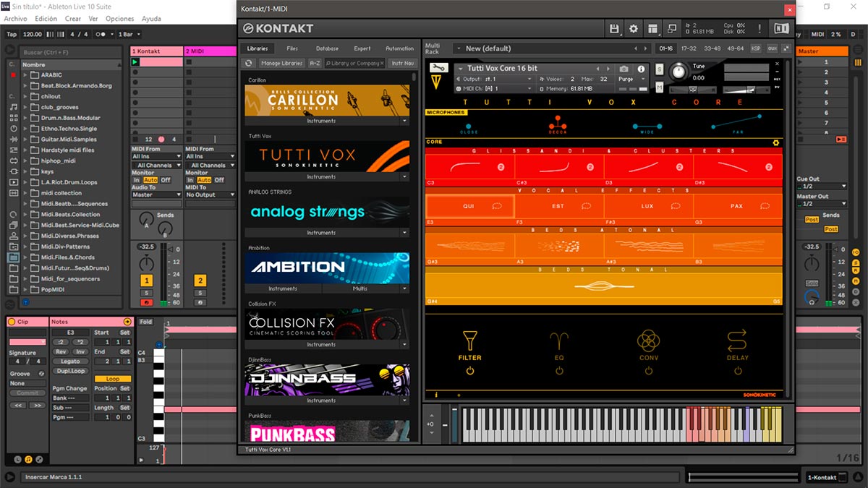The image size is (868, 488).
Task: Adjust the Tune knob
Action: coord(678,71)
